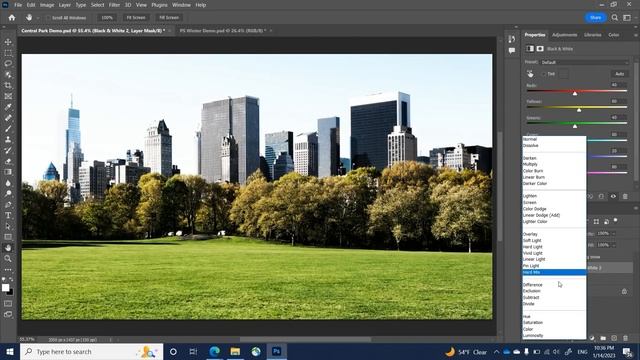
Task: Click the Yellows slider handle
Action: point(579,110)
